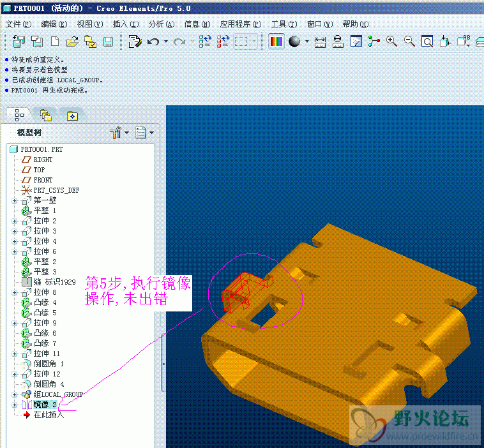Open the View (视图) menu
This screenshot has width=484, height=448.
click(90, 24)
